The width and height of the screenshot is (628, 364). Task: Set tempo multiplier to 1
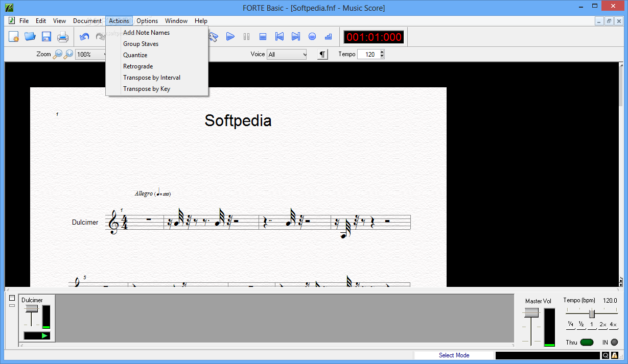[x=592, y=325]
